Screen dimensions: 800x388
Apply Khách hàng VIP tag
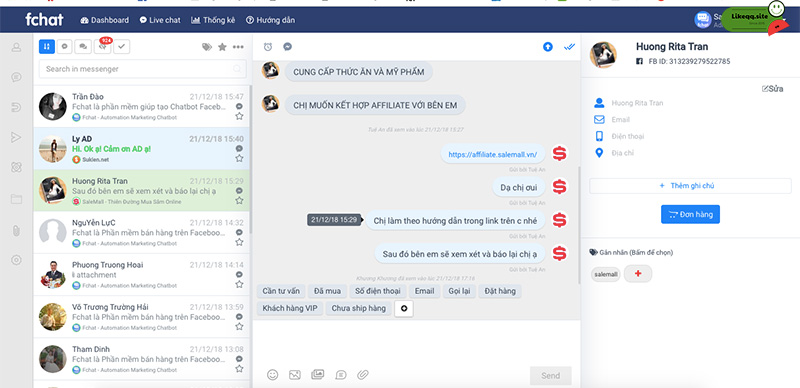290,308
